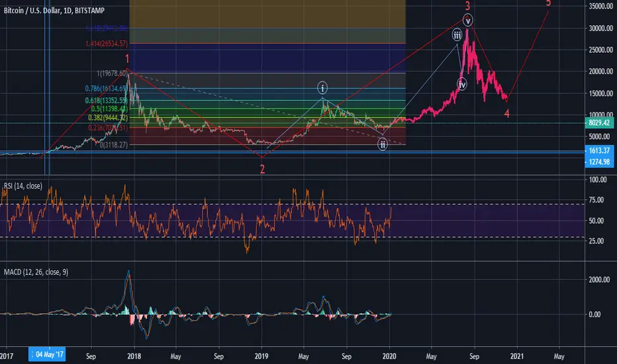Click the 1274.98 price line label

599,161
